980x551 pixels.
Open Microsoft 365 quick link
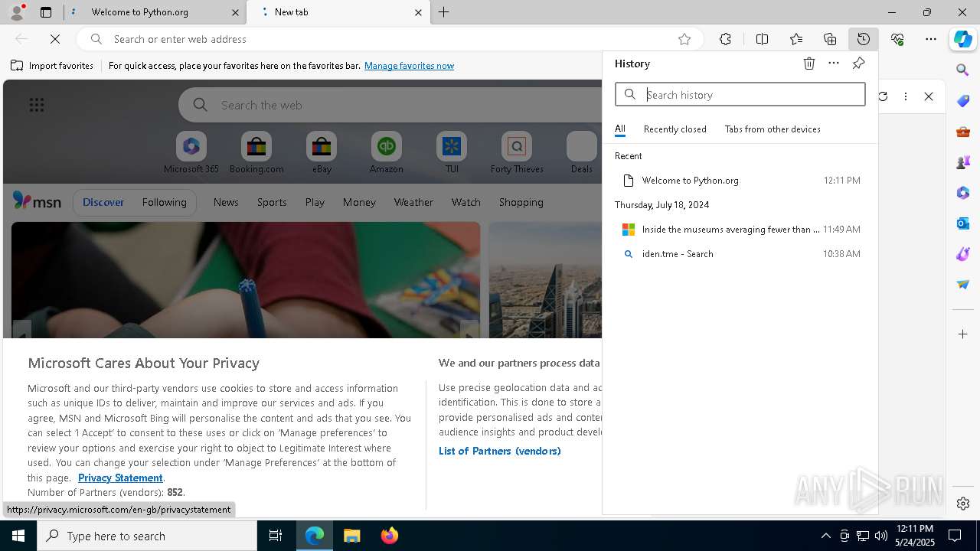[191, 153]
